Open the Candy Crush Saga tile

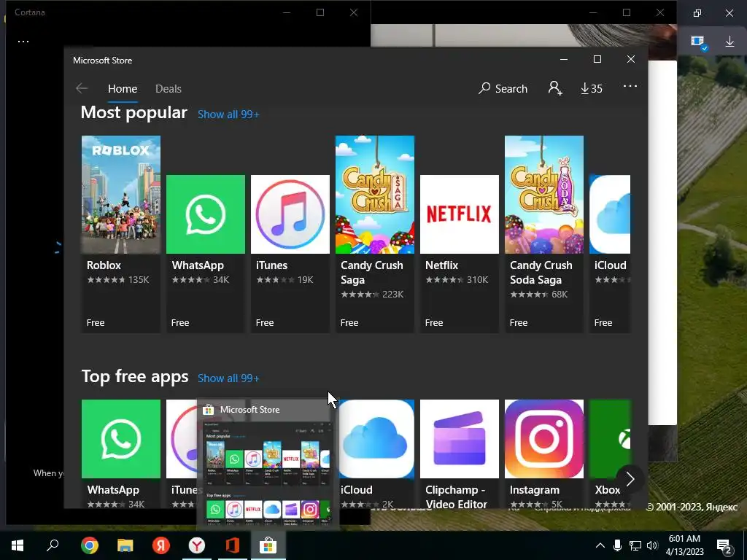tap(375, 234)
